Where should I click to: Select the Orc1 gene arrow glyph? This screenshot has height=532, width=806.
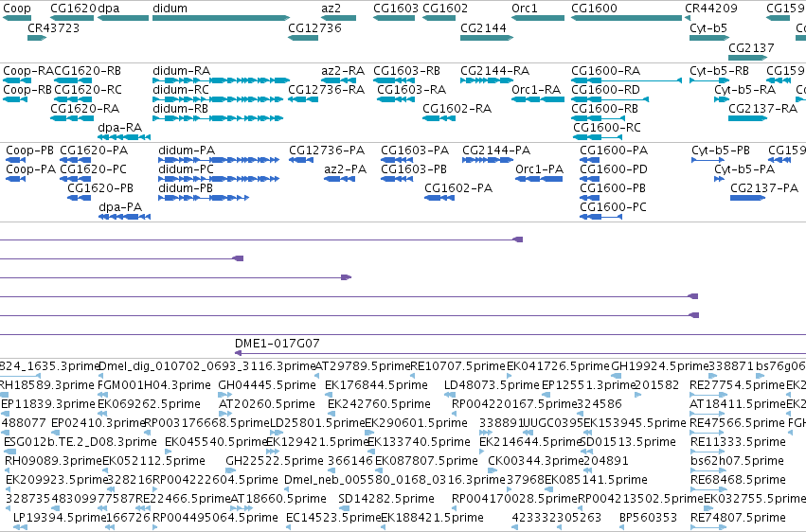[x=538, y=18]
